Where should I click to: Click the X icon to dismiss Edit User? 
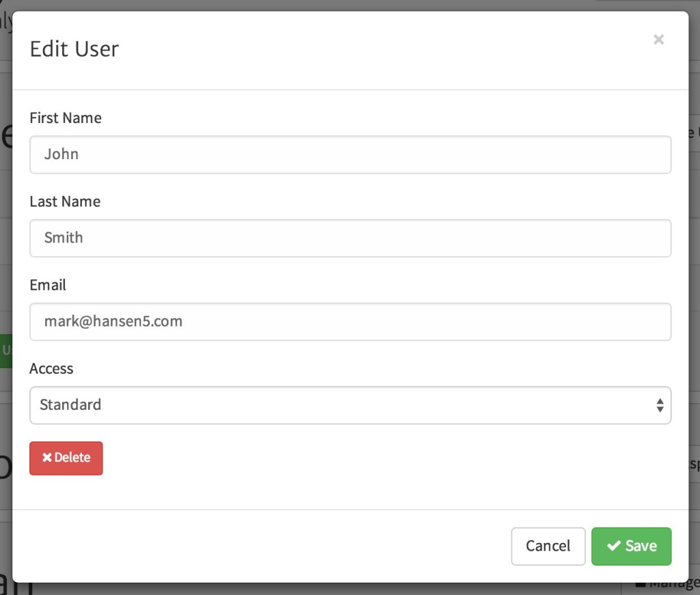[658, 39]
